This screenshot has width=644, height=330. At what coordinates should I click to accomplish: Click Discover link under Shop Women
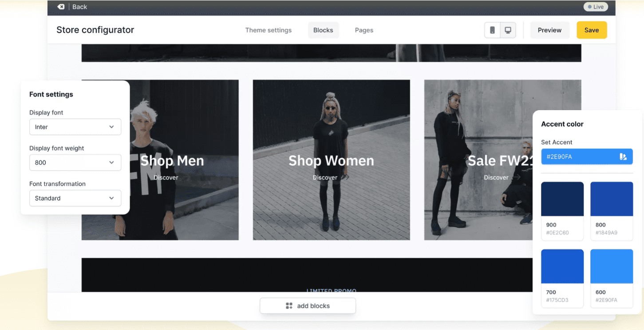[331, 178]
